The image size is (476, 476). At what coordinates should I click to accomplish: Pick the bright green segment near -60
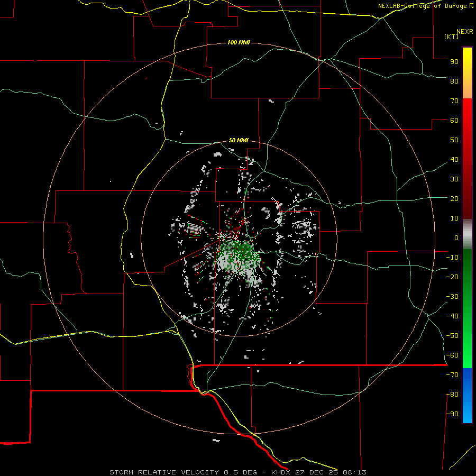467,356
